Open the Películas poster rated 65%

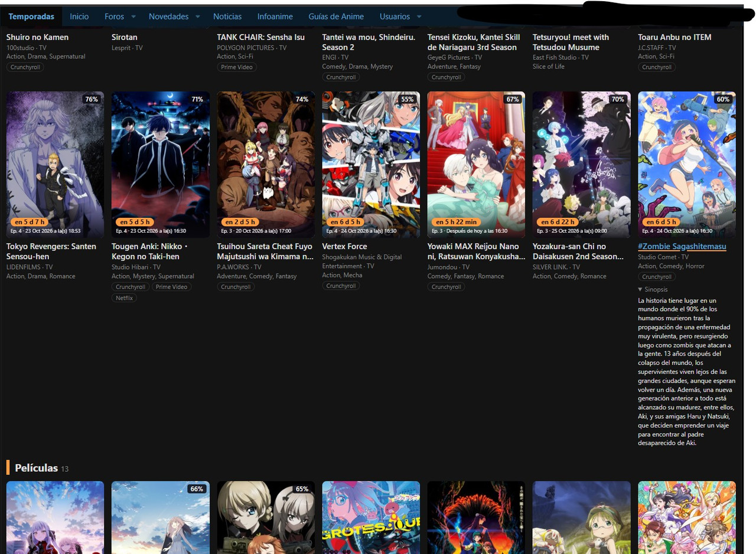click(266, 517)
